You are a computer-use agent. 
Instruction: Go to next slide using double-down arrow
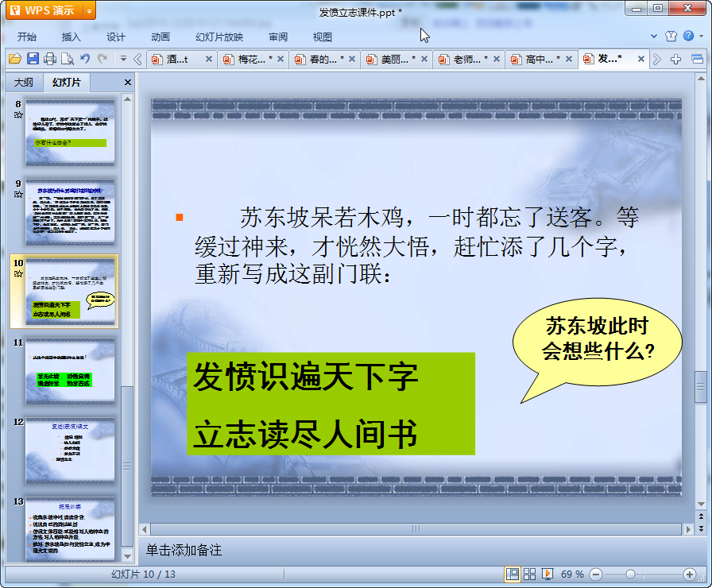pos(701,528)
